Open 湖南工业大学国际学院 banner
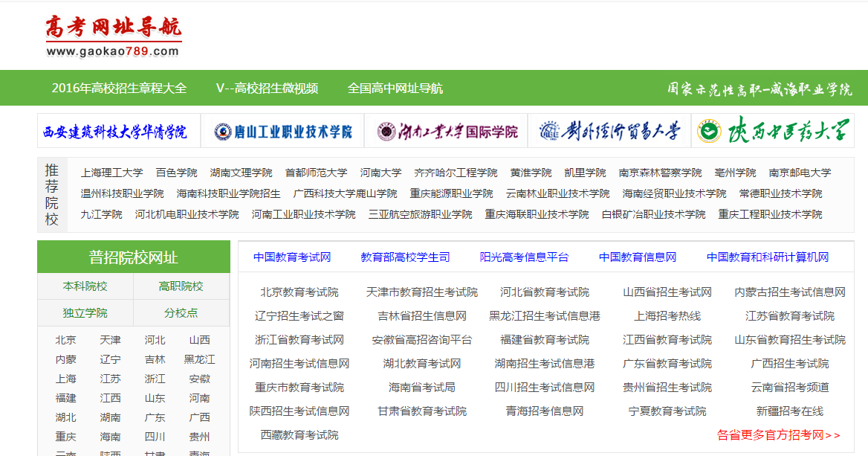The width and height of the screenshot is (868, 456). [x=446, y=131]
